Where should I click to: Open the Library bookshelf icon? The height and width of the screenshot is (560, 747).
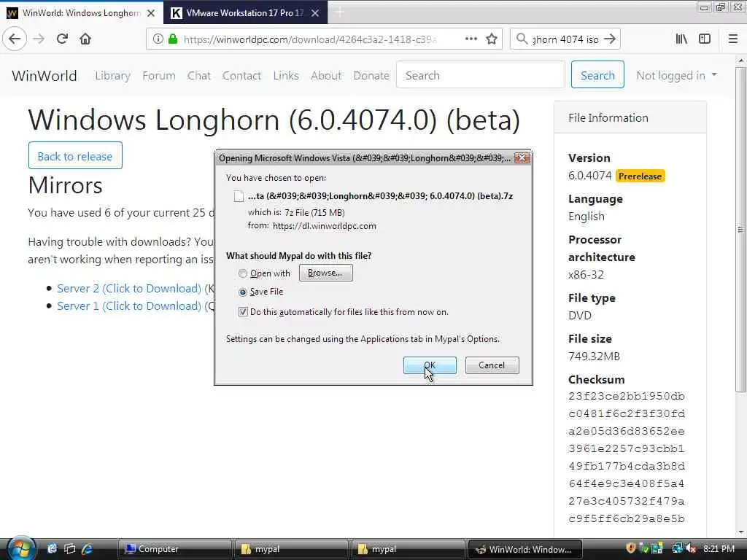click(681, 39)
